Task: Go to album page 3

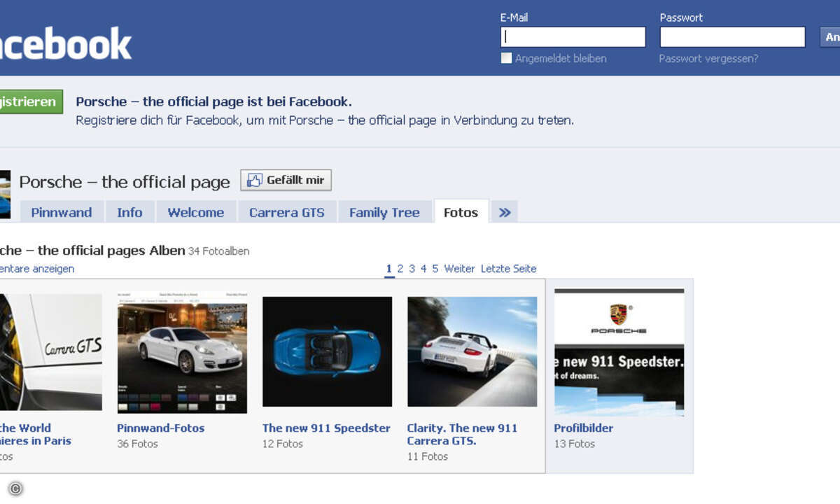Action: (x=412, y=269)
